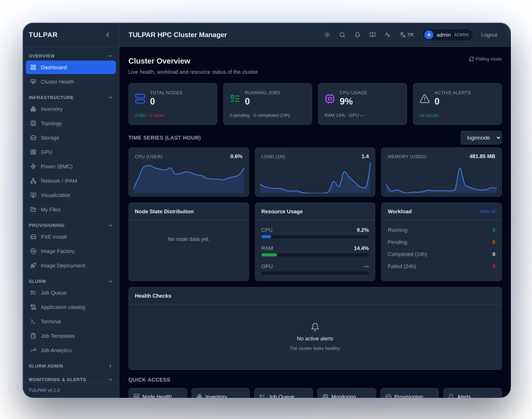Click the CPU usage progress bar
The height and width of the screenshot is (419, 532).
click(x=315, y=237)
